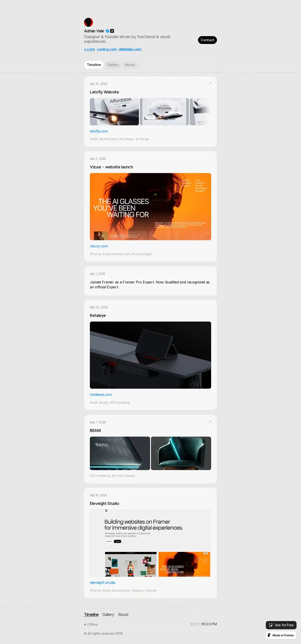Click the Vizuur - website launch title

click(x=111, y=167)
